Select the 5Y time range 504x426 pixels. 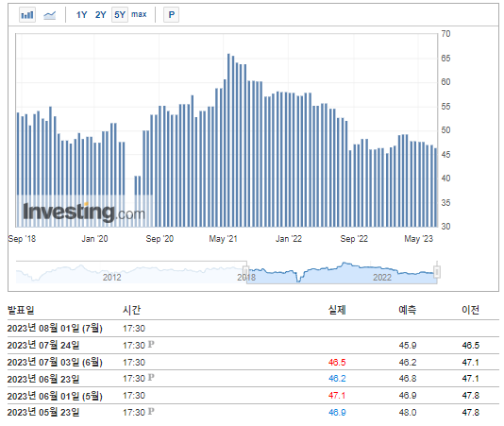[x=120, y=15]
